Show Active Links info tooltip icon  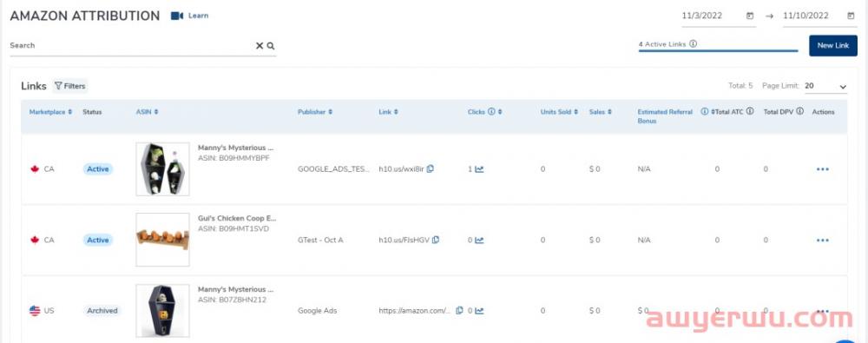(693, 43)
